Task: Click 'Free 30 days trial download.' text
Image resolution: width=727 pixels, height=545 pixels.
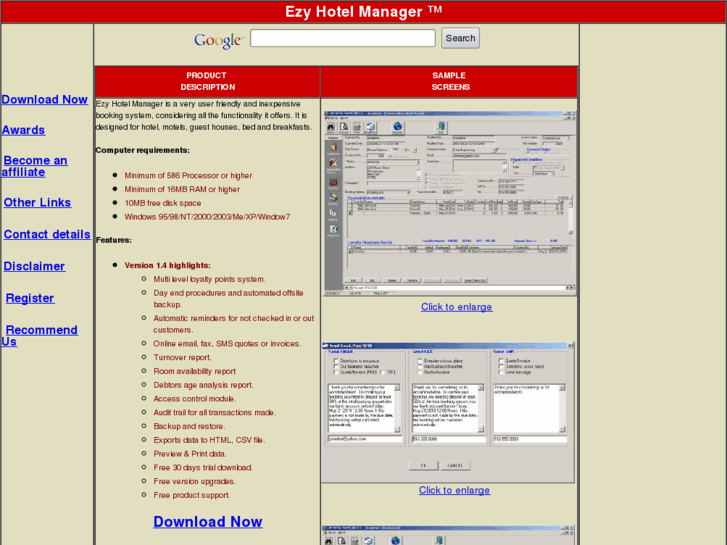Action: click(x=203, y=468)
